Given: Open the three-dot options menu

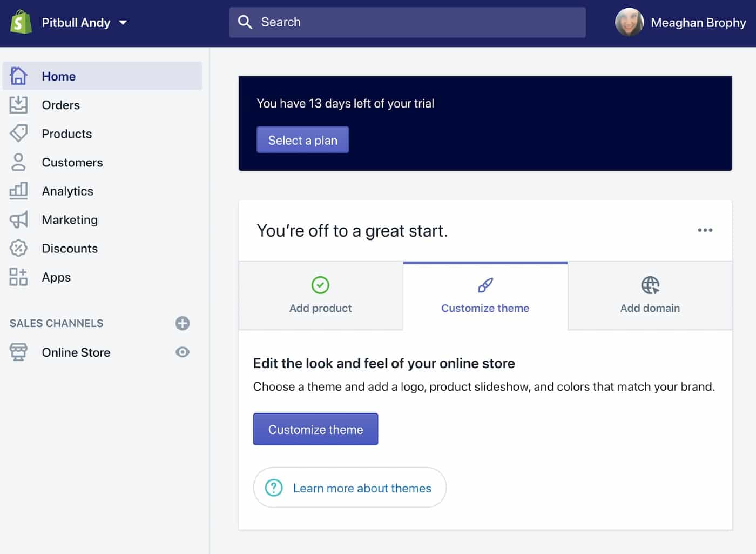Looking at the screenshot, I should (705, 230).
